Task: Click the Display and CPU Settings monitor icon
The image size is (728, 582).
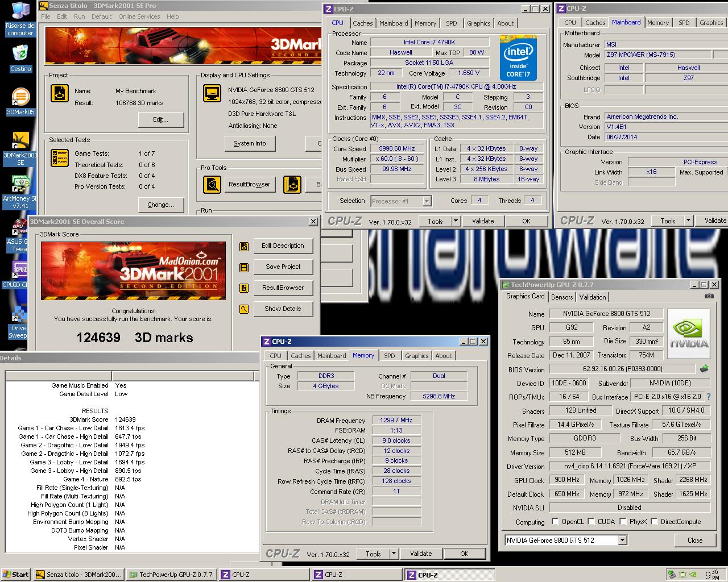Action: click(212, 93)
